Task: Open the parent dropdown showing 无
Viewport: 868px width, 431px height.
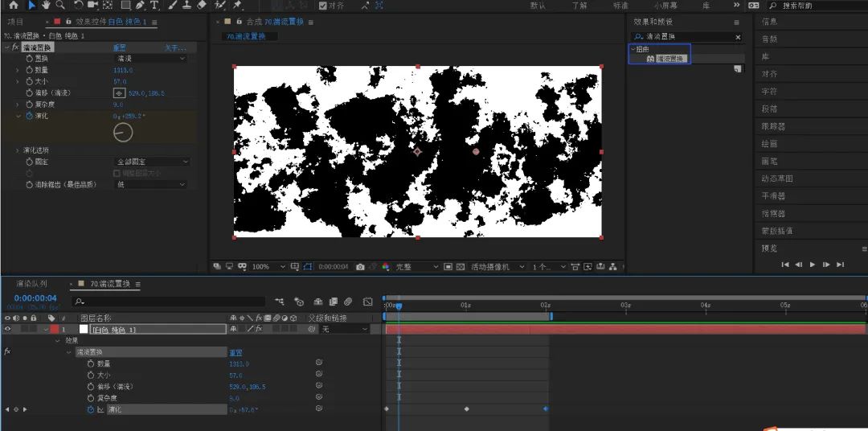Action: click(344, 329)
